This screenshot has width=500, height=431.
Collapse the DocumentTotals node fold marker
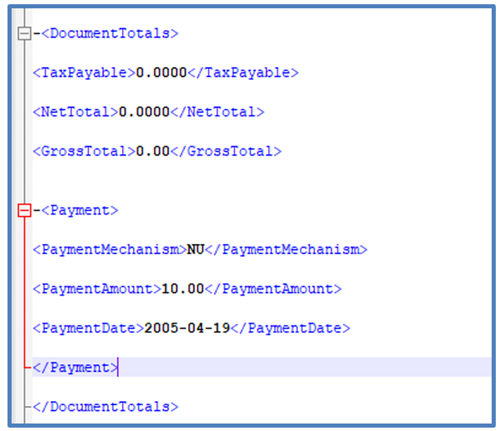click(24, 33)
